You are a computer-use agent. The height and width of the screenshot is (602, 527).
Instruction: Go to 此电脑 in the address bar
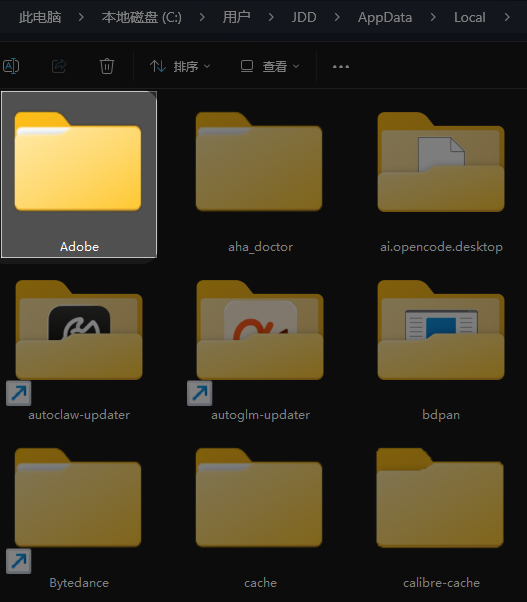[40, 17]
